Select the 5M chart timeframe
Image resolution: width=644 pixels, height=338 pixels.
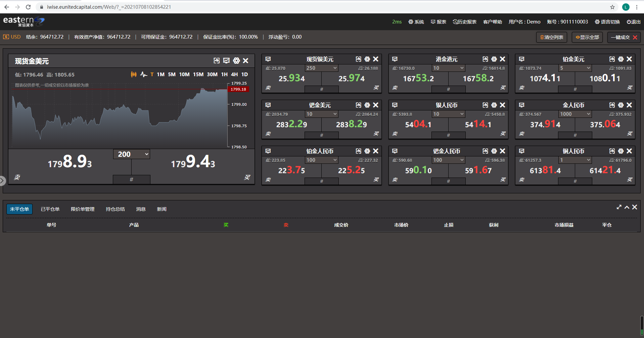[172, 75]
